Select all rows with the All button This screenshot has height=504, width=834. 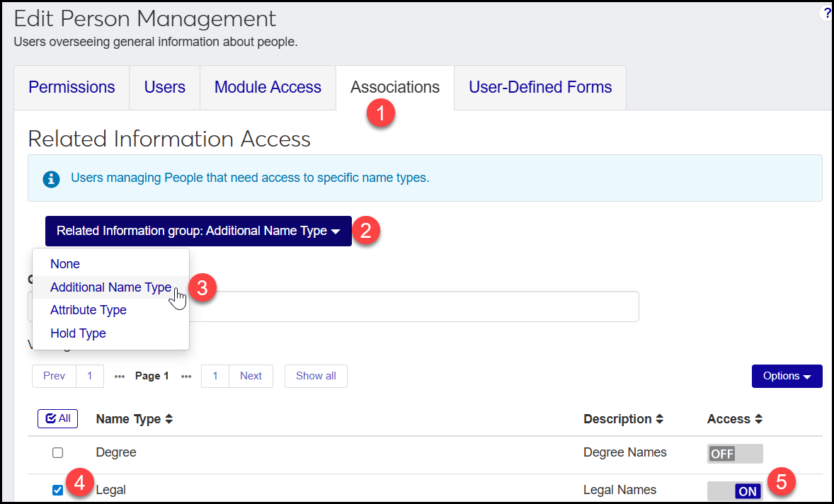click(57, 418)
